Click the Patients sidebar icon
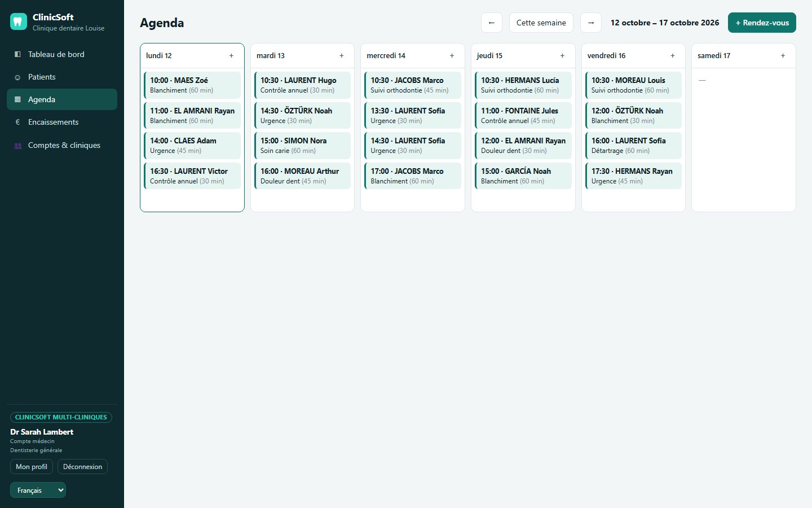This screenshot has height=508, width=812. coord(17,77)
